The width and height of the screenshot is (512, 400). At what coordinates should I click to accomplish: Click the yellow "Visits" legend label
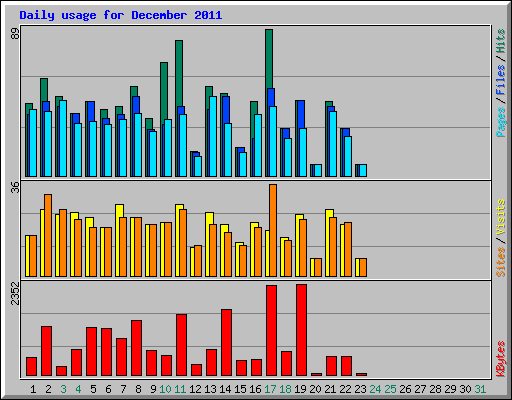(x=500, y=217)
